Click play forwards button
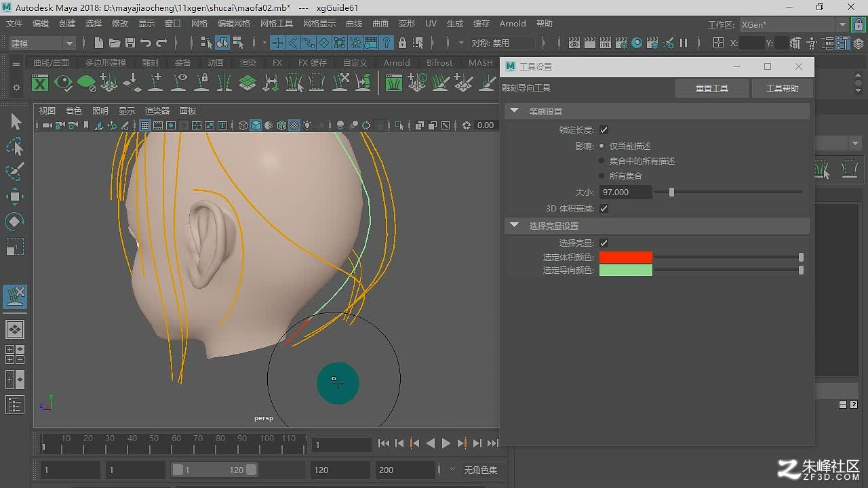This screenshot has width=868, height=488. click(x=446, y=443)
